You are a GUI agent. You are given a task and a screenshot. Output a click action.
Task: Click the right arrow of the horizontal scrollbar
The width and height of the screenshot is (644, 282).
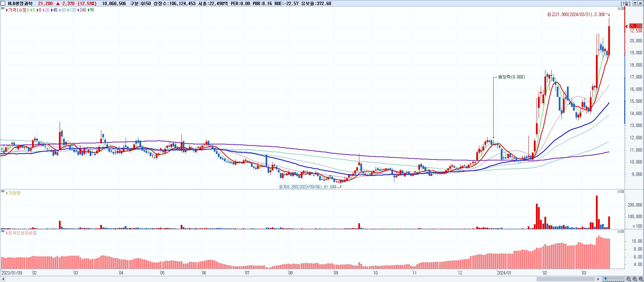click(598, 279)
